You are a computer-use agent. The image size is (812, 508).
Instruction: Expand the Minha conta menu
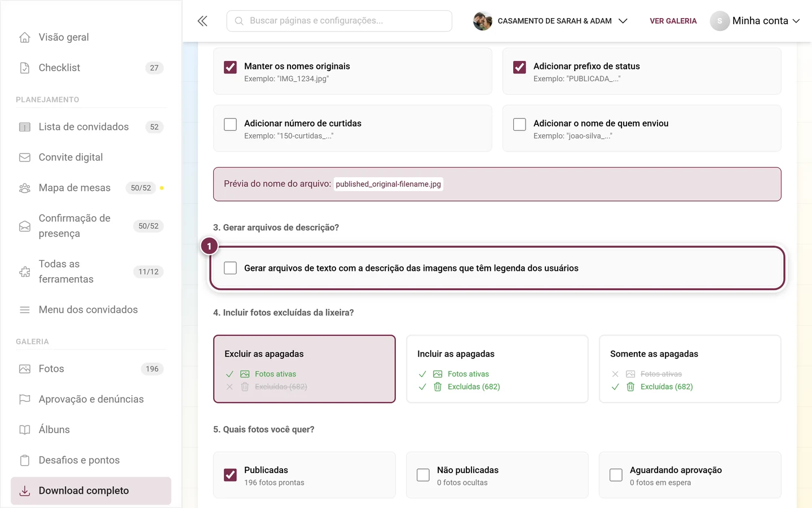[x=755, y=21]
